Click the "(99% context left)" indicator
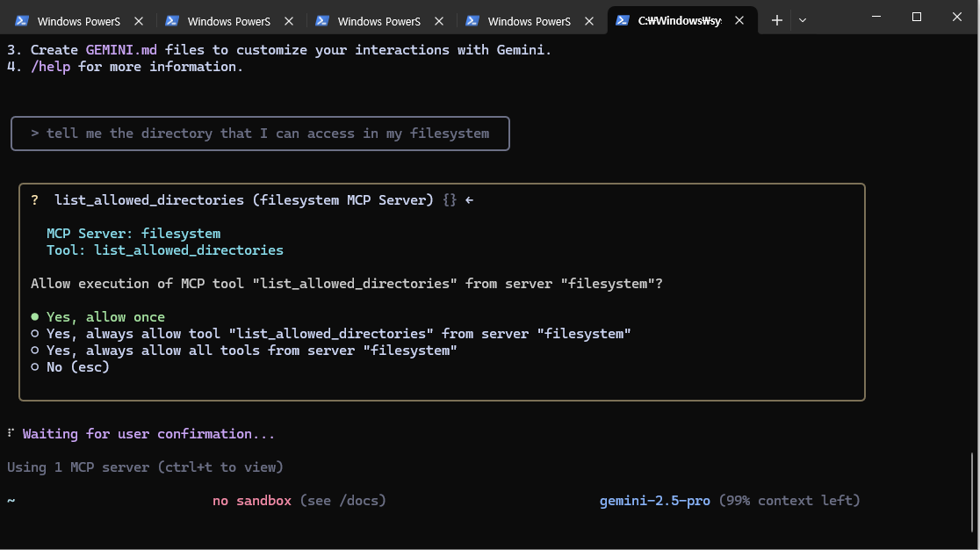 789,501
